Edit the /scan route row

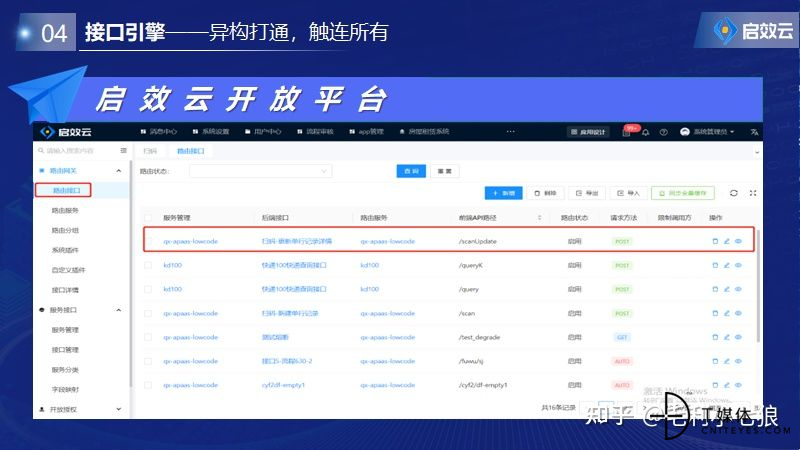(727, 313)
